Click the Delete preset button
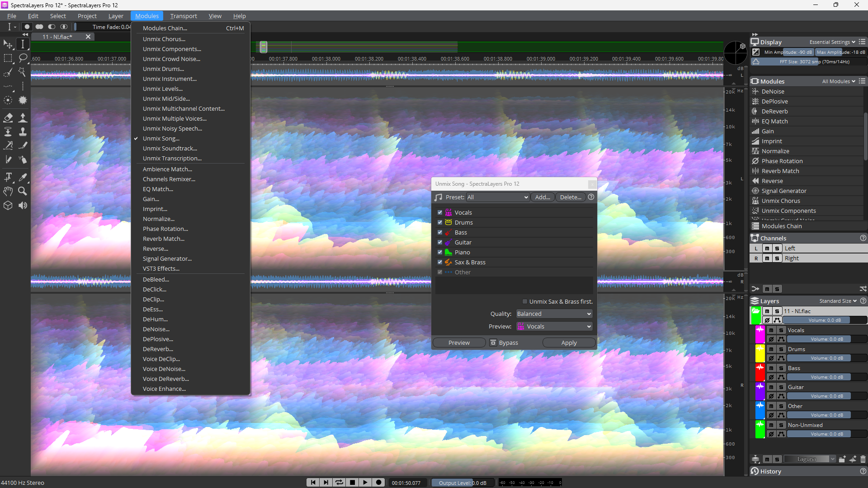Screen dimensions: 868x488 [x=571, y=197]
